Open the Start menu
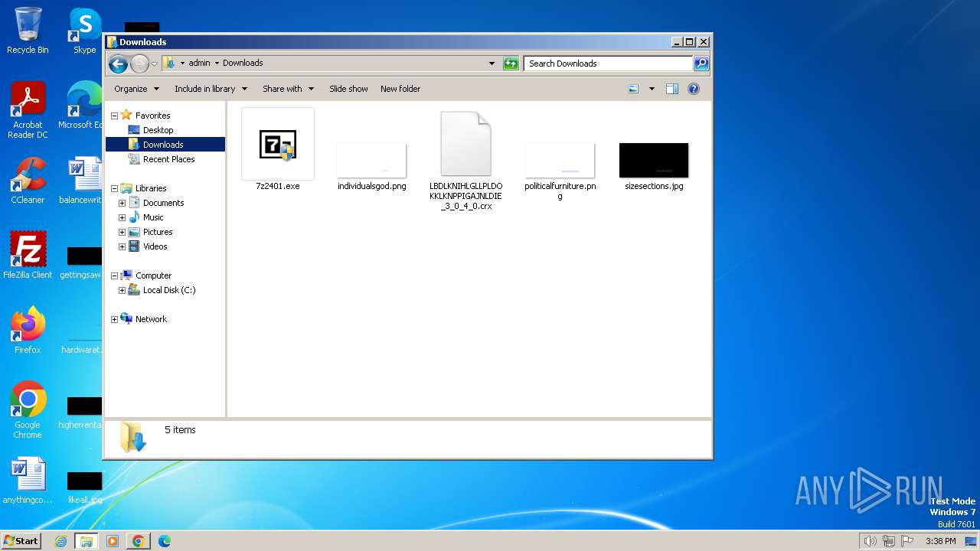This screenshot has height=551, width=980. click(21, 541)
